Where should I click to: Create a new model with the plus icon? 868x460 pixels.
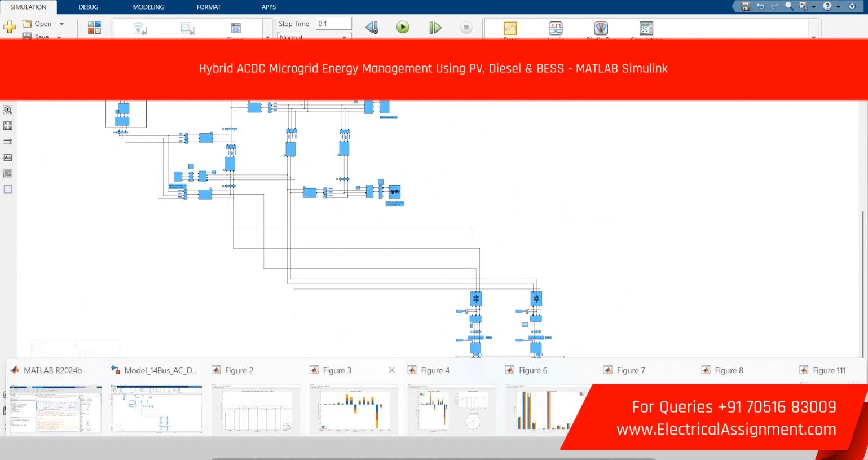click(x=9, y=27)
